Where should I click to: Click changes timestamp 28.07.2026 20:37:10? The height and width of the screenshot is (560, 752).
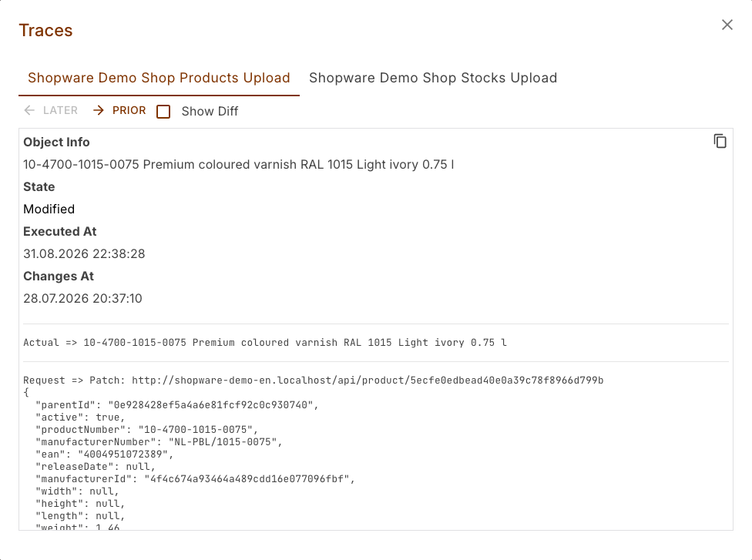[x=82, y=298]
